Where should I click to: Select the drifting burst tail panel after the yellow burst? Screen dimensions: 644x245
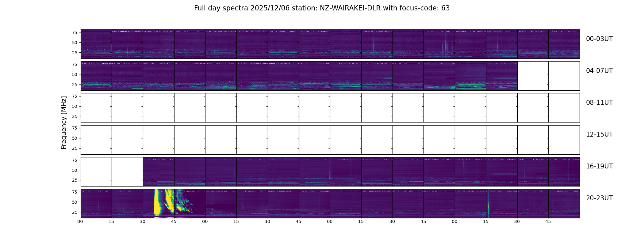[190, 204]
